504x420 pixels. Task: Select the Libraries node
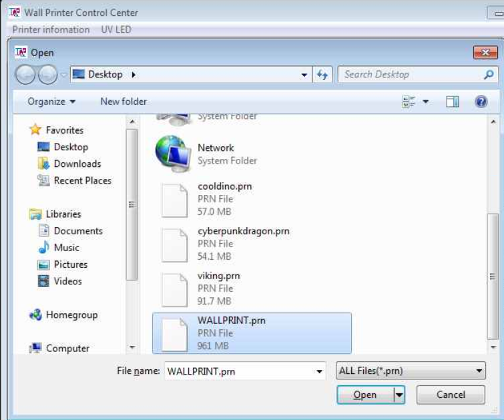point(63,214)
